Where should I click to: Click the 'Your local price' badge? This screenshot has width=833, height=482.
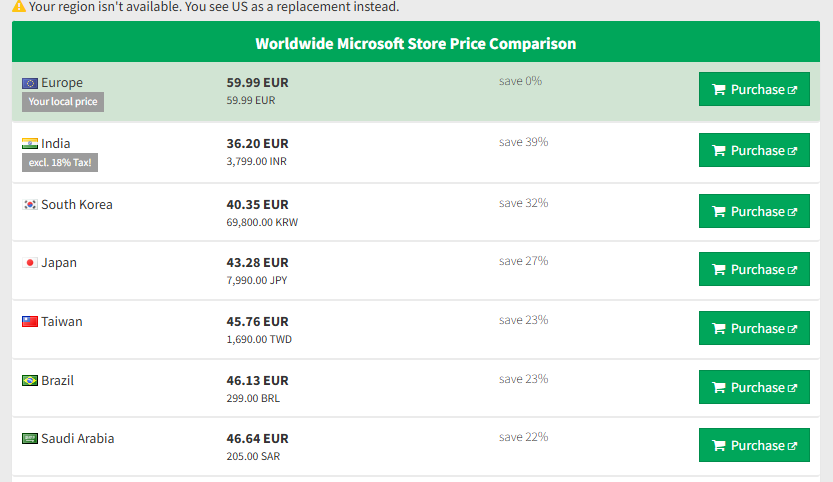click(63, 102)
